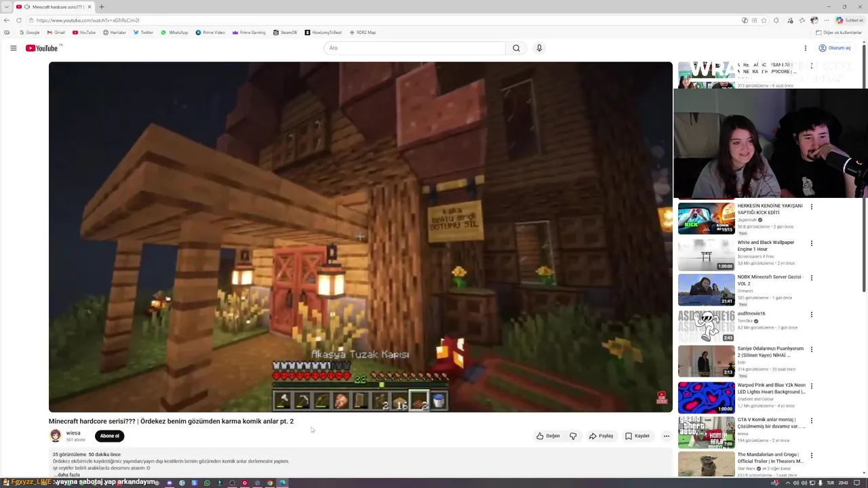
Task: Go back with browser back arrow
Action: point(7,20)
